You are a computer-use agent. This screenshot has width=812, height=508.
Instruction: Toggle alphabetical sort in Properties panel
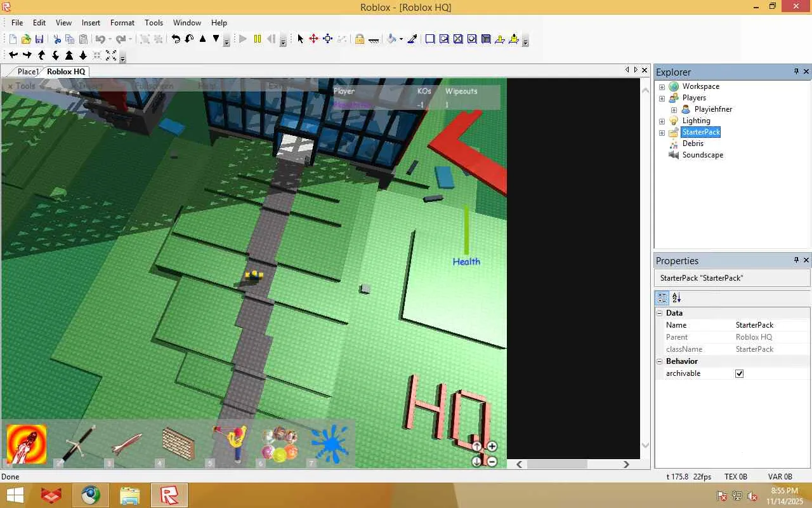(x=676, y=297)
